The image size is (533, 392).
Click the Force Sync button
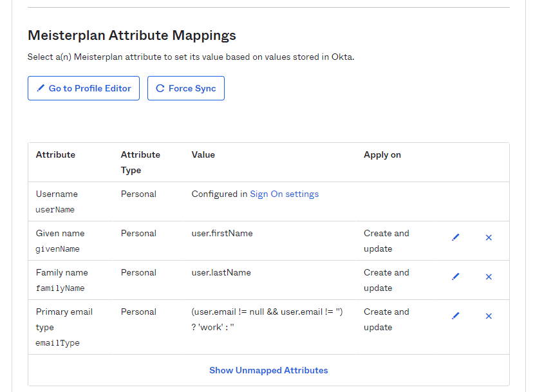[186, 88]
